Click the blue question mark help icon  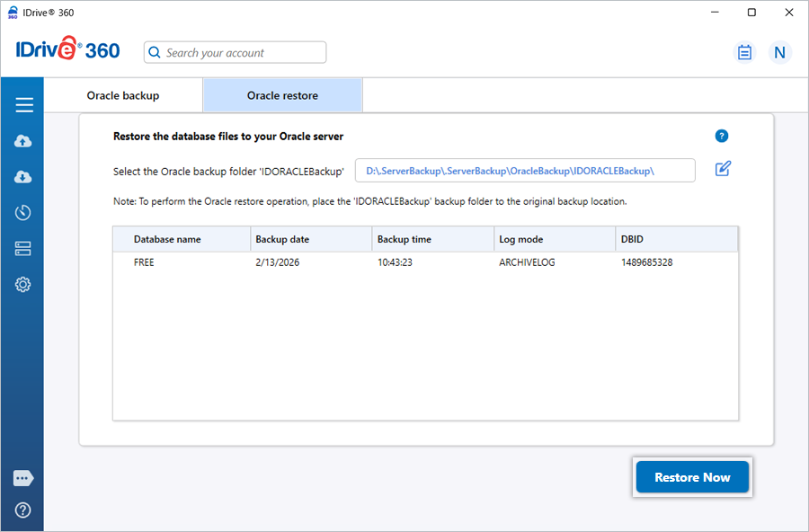(721, 136)
